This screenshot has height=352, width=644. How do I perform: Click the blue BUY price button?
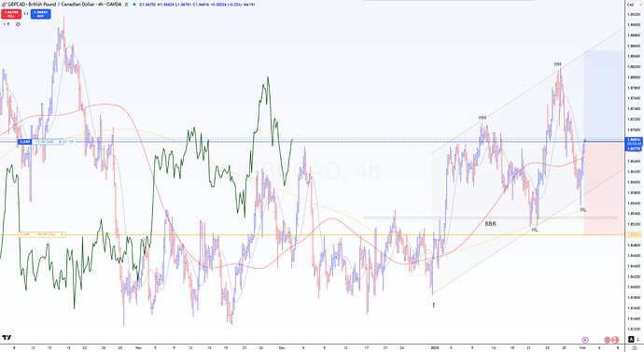pos(40,14)
